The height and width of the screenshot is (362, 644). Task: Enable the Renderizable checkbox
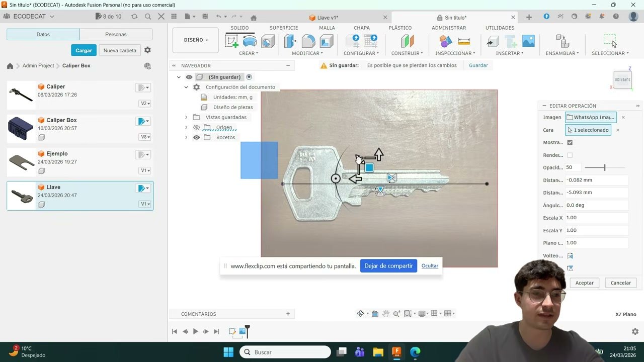570,155
